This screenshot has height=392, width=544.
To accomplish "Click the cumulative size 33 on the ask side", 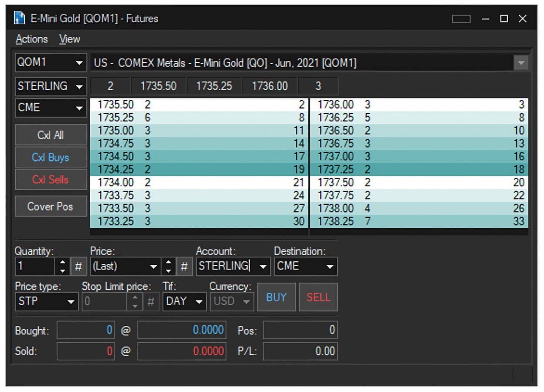I will coord(519,221).
